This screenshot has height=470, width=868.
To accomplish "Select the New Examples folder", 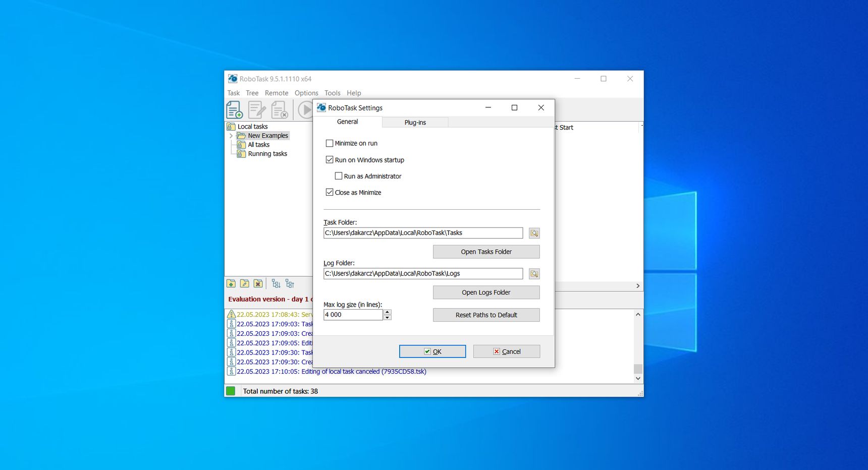I will pyautogui.click(x=267, y=136).
